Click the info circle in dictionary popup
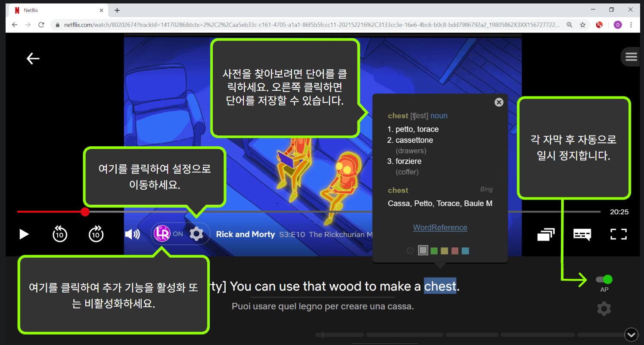Viewport: 644px width, 345px height. tap(410, 250)
